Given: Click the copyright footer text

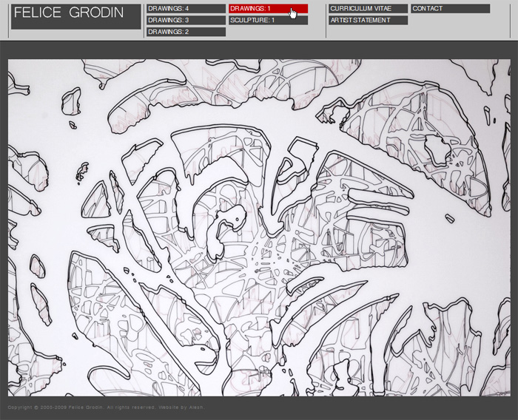Looking at the screenshot, I should coord(106,407).
